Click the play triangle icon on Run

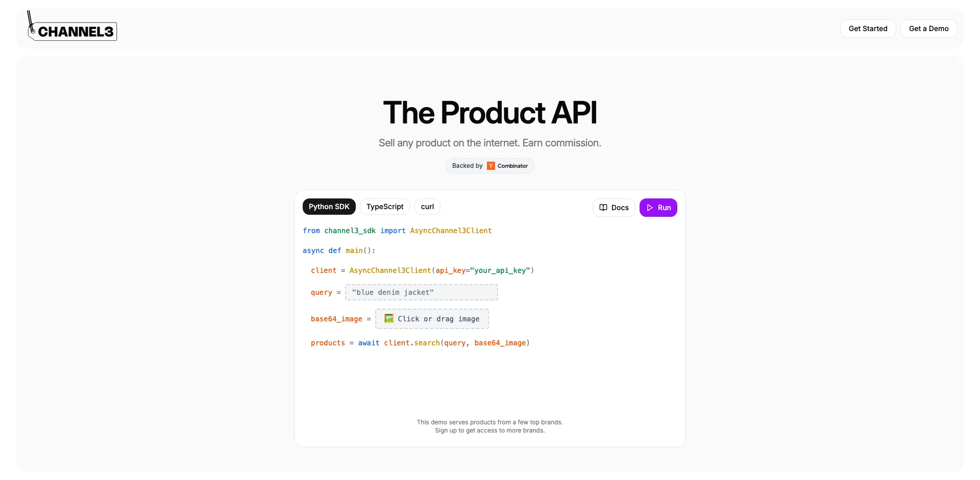click(650, 208)
